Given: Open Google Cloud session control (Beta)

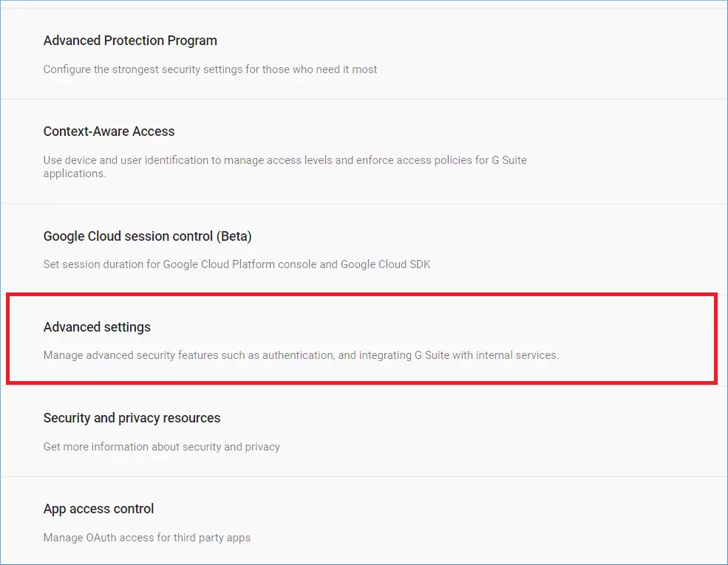Looking at the screenshot, I should 147,236.
